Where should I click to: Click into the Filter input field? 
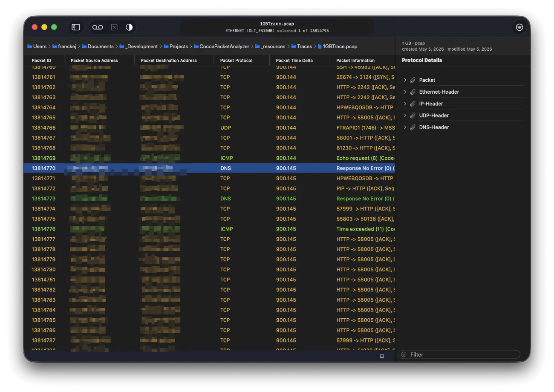[x=459, y=355]
